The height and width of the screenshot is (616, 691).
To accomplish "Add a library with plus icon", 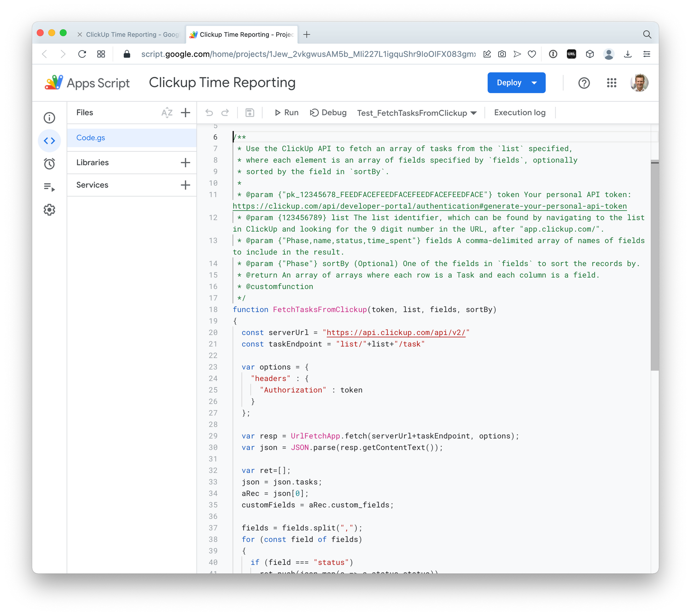I will (186, 162).
